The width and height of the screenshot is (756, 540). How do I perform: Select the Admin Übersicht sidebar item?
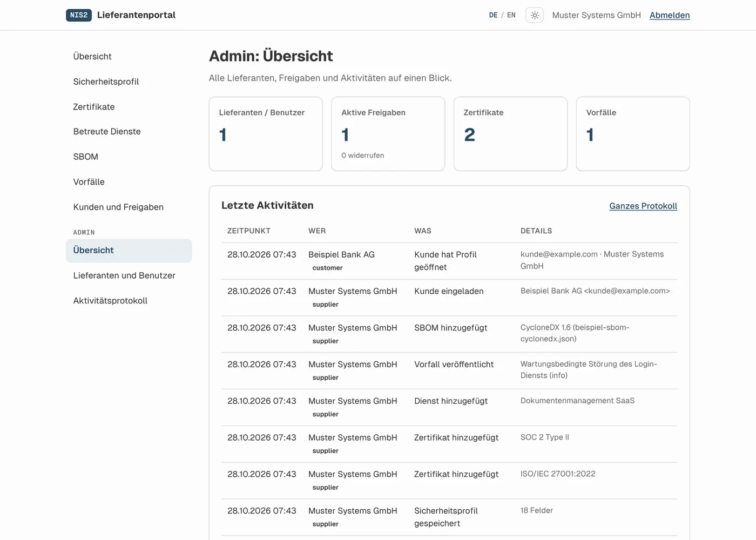pos(129,251)
